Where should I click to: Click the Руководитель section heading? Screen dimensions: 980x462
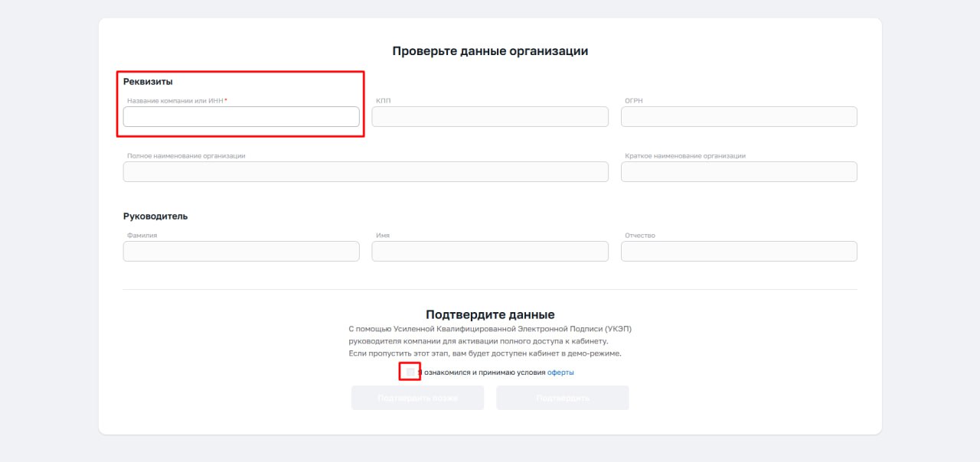[x=155, y=216]
